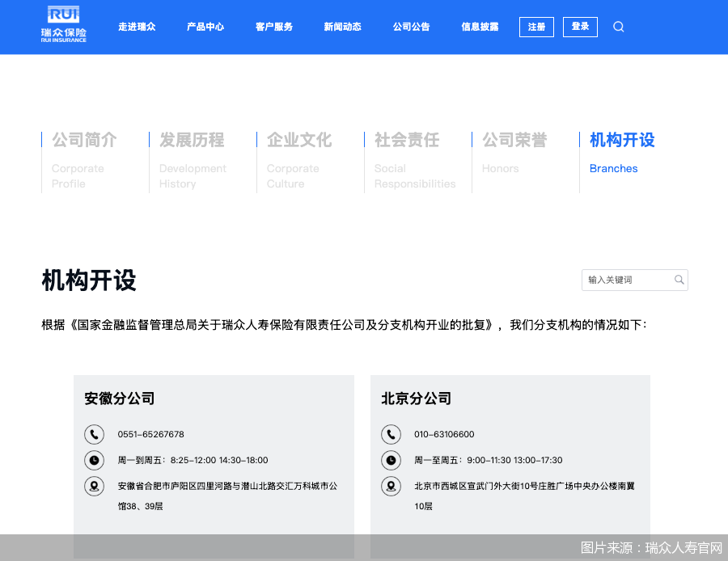Viewport: 728px width, 561px height.
Task: Switch to the 社会责任 tab
Action: tap(405, 140)
